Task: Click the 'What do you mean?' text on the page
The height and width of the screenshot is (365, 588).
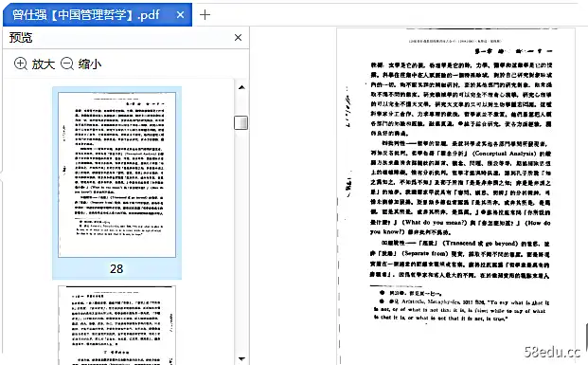Action: point(435,222)
